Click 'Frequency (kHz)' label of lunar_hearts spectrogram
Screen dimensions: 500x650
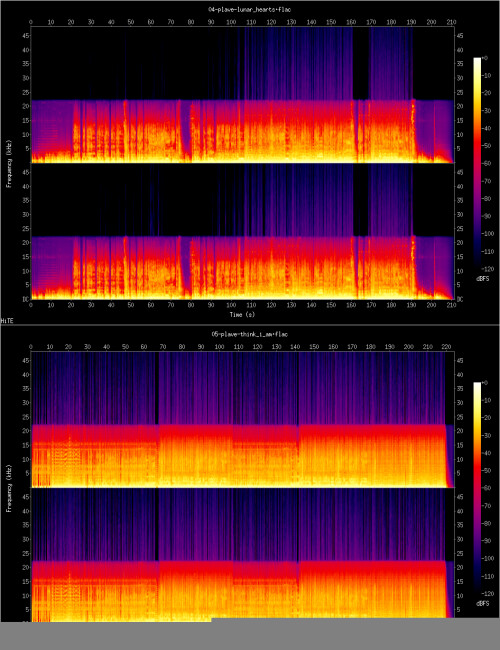[x=8, y=164]
